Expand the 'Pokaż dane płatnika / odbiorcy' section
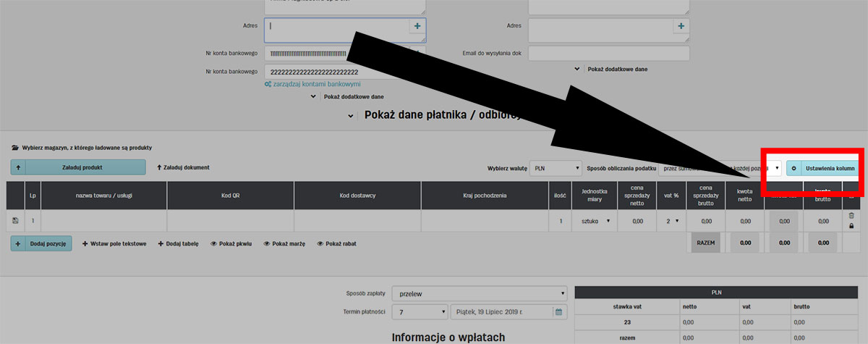This screenshot has height=344, width=868. click(434, 114)
